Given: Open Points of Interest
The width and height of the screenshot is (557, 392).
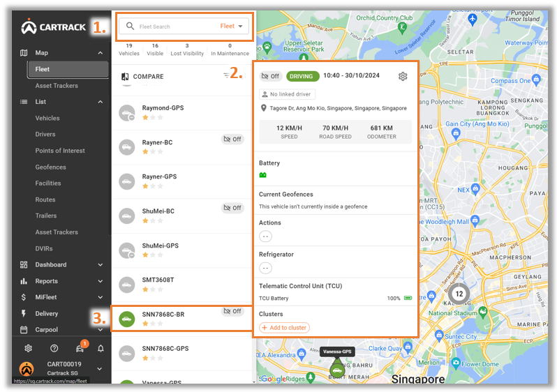Looking at the screenshot, I should pyautogui.click(x=60, y=151).
